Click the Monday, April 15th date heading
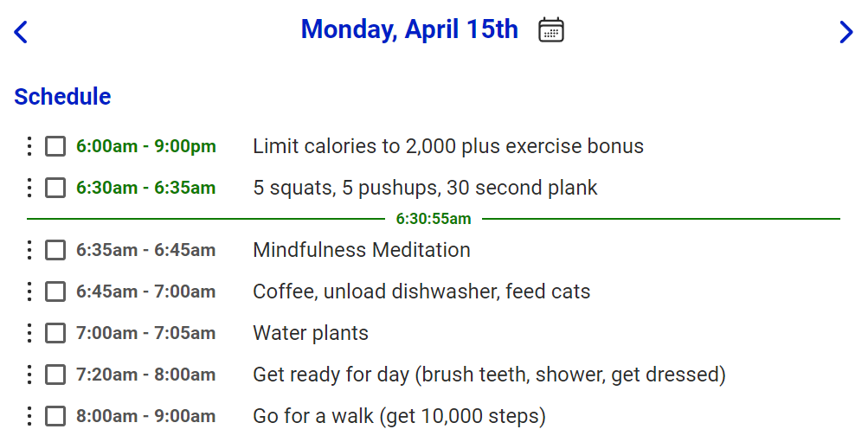The height and width of the screenshot is (442, 868). [409, 30]
